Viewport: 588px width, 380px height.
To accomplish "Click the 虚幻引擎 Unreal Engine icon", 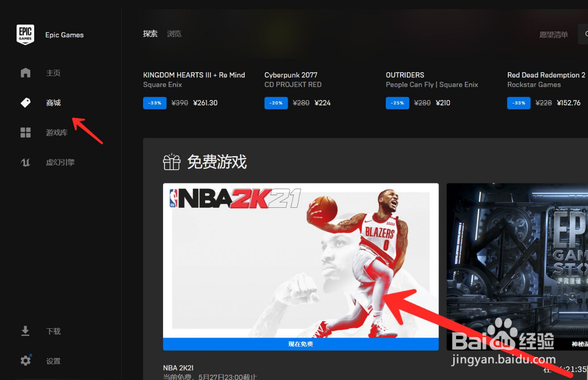I will coord(25,162).
